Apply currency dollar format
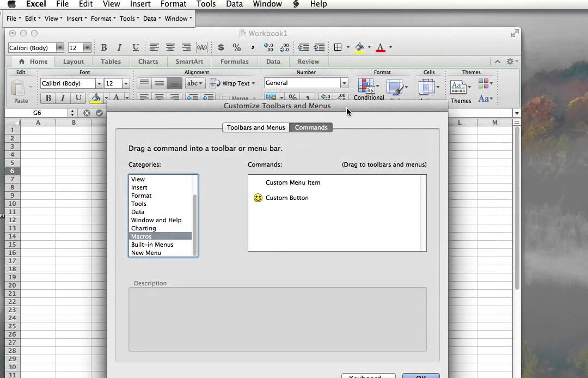This screenshot has height=378, width=588. click(221, 47)
